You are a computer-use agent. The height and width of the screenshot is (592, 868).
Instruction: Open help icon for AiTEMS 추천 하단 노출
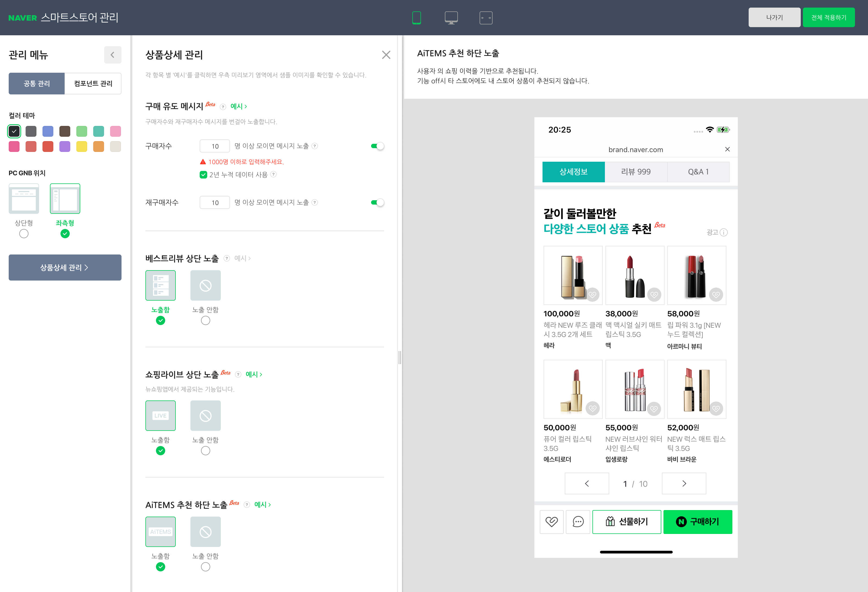pyautogui.click(x=247, y=505)
